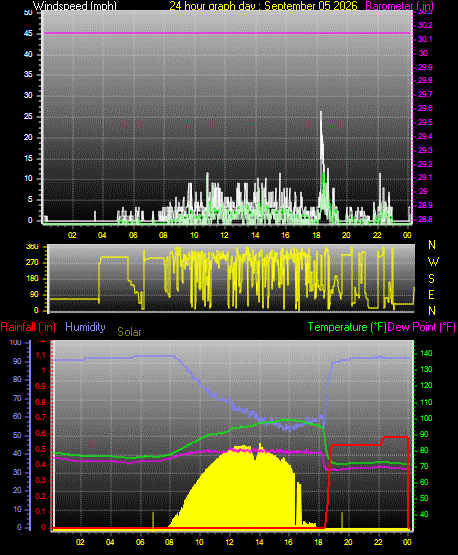The height and width of the screenshot is (555, 458).
Task: Click the '0.1' rainfall axis value
Action: click(41, 511)
